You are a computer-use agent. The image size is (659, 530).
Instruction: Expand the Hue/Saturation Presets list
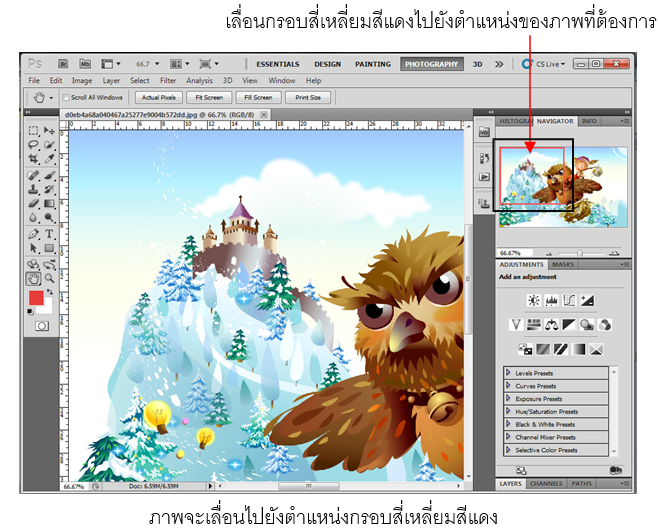point(509,411)
